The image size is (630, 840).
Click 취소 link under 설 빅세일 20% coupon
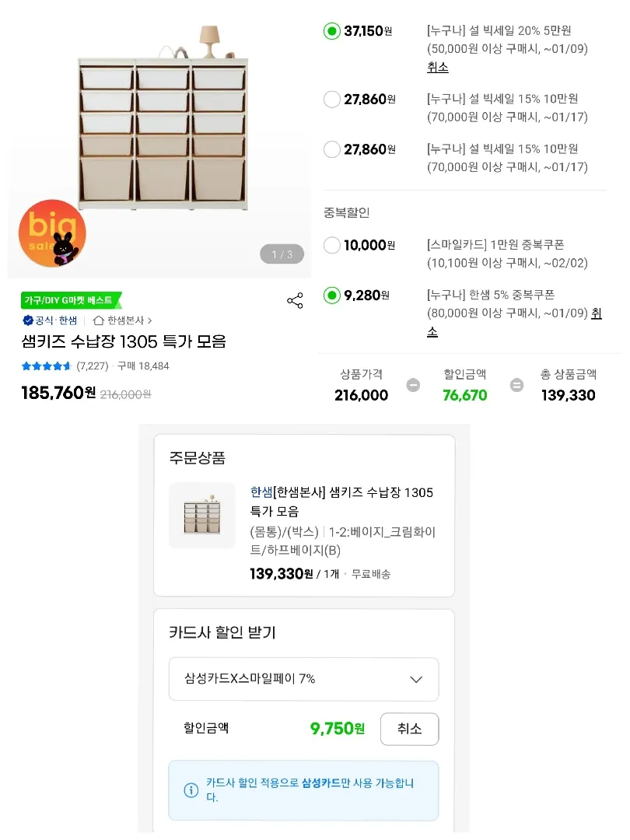coord(438,67)
